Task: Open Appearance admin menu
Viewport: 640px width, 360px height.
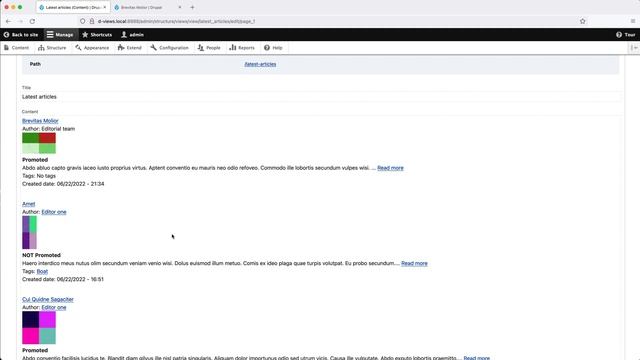Action: pos(92,48)
